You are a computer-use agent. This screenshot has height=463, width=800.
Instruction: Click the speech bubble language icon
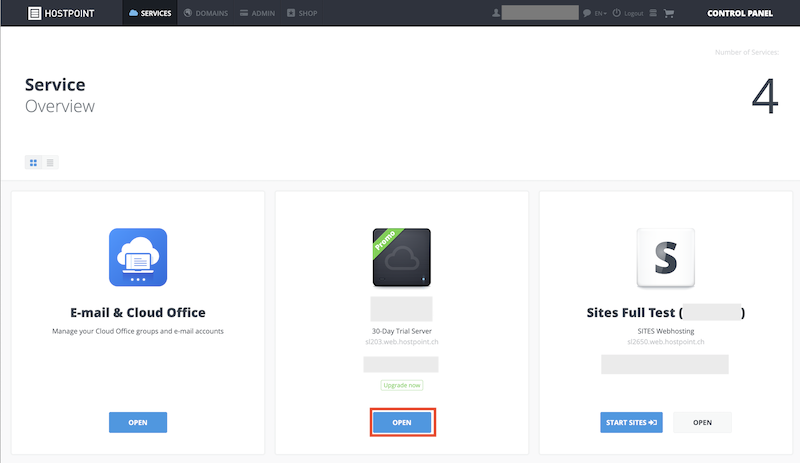[587, 13]
